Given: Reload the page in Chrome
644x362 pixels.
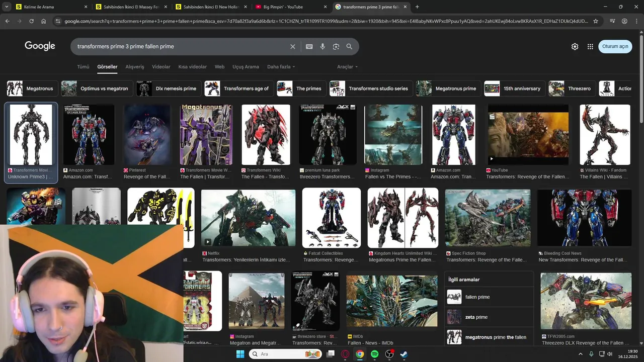Looking at the screenshot, I should 31,21.
